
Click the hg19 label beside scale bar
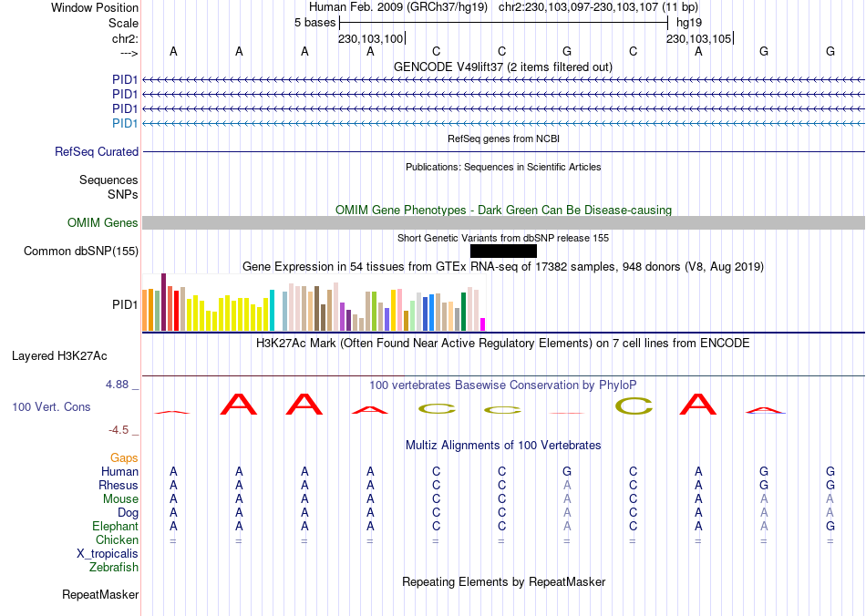(689, 23)
